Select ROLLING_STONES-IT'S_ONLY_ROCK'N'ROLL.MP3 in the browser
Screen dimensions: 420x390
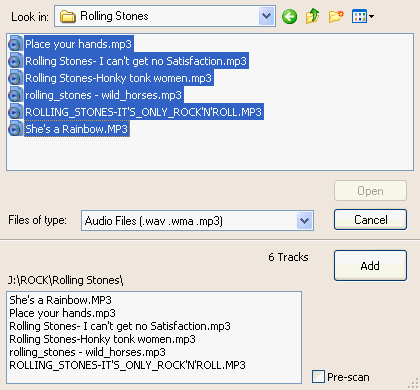143,112
